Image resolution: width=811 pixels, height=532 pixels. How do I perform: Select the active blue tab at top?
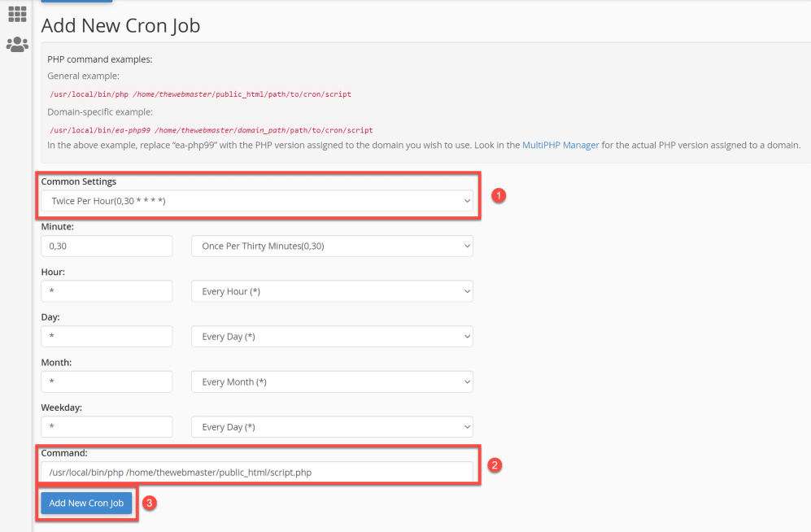tap(76, 2)
